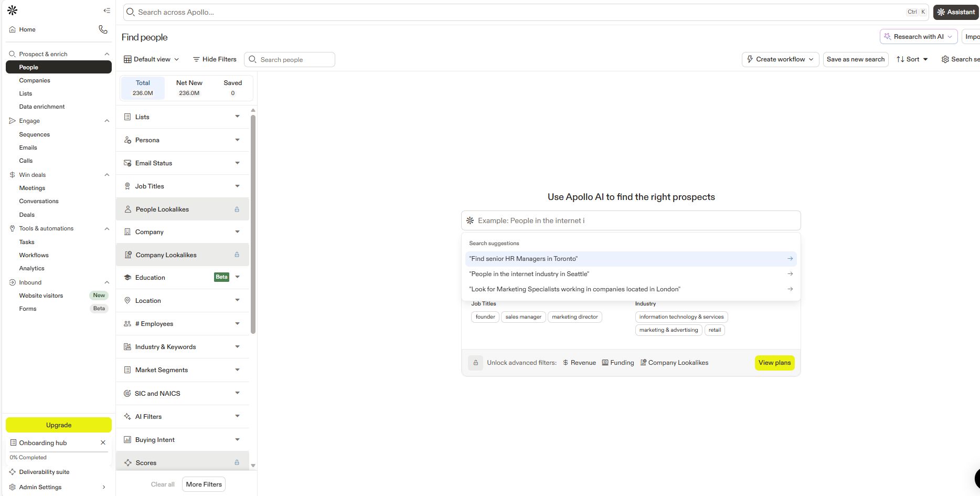Click the lock icon on Company Lookalikes
The image size is (980, 496).
237,255
